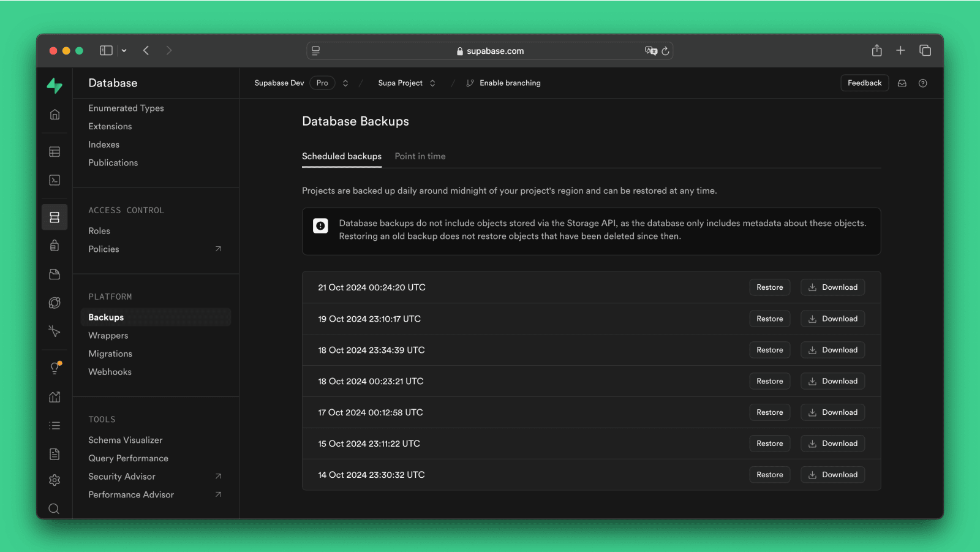Screen dimensions: 980x552
Task: Restore the 19 Oct 2024 backup
Action: (770, 319)
